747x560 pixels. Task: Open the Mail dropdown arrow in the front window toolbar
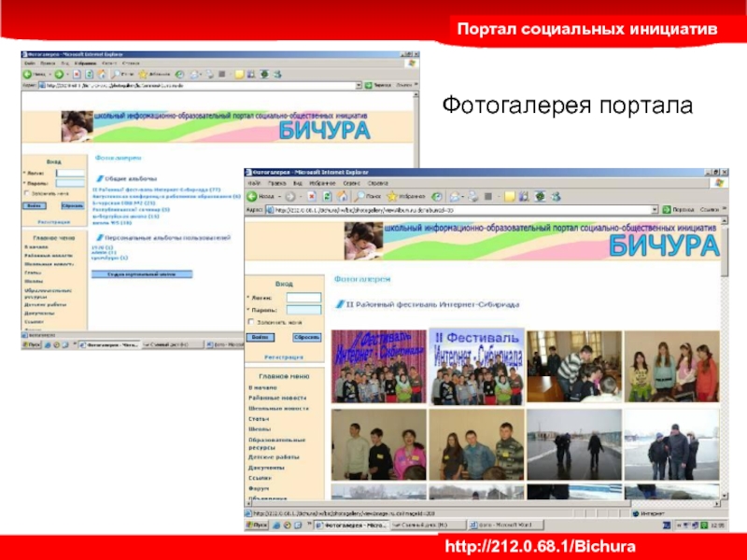coord(462,197)
